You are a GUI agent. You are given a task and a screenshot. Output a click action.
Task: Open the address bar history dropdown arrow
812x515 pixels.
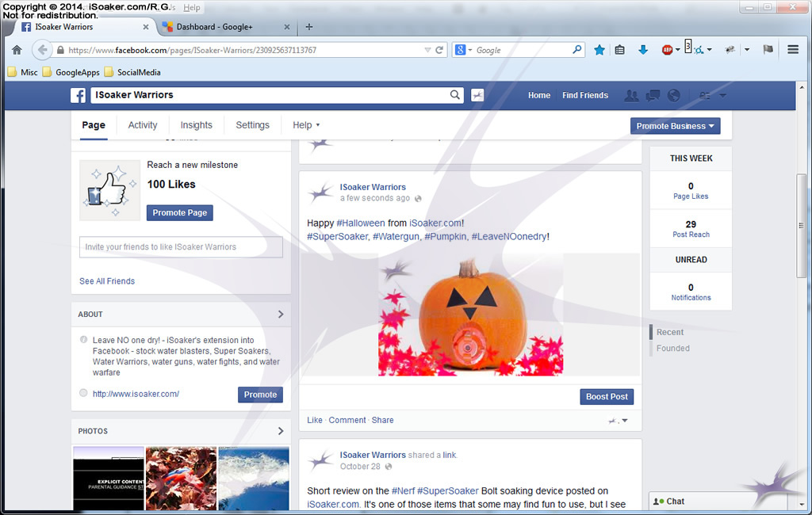point(427,50)
